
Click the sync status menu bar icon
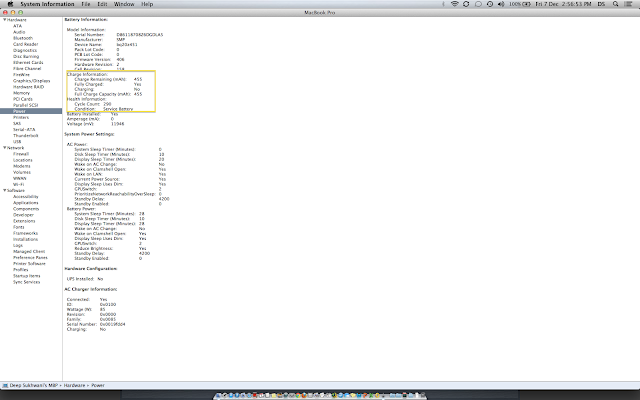pyautogui.click(x=466, y=4)
